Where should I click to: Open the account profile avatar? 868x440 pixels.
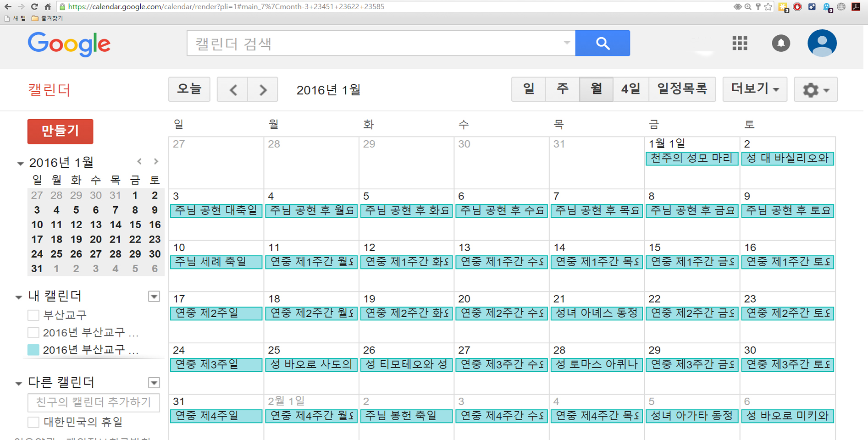(822, 44)
